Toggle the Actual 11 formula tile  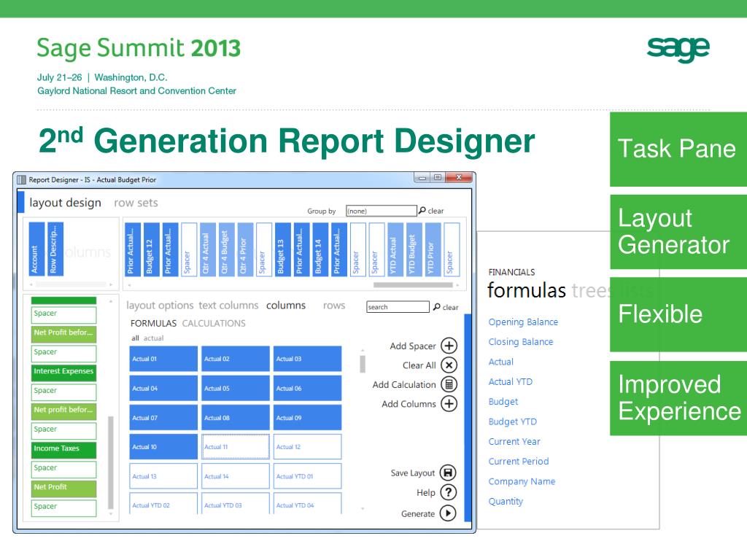point(236,447)
